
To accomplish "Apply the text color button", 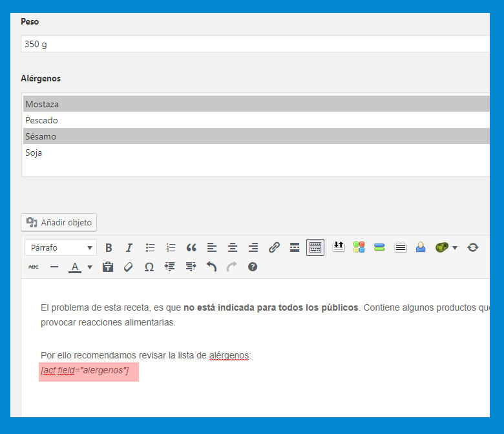I will click(75, 267).
